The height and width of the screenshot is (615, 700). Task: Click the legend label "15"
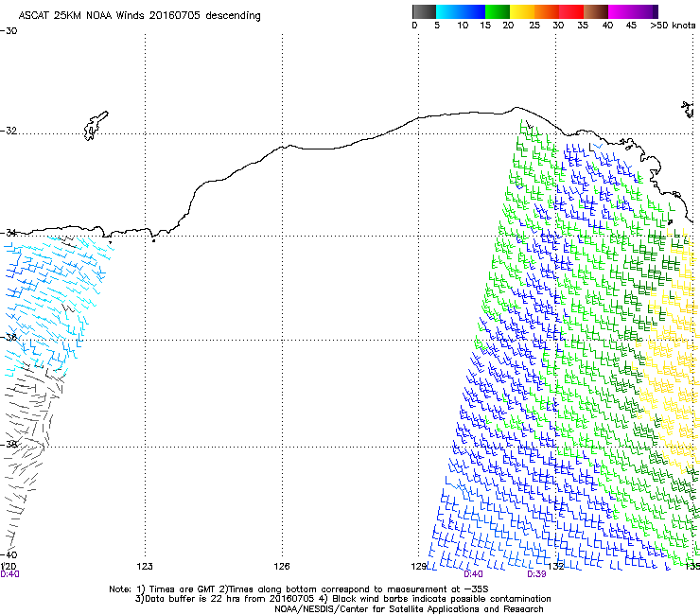coord(485,26)
